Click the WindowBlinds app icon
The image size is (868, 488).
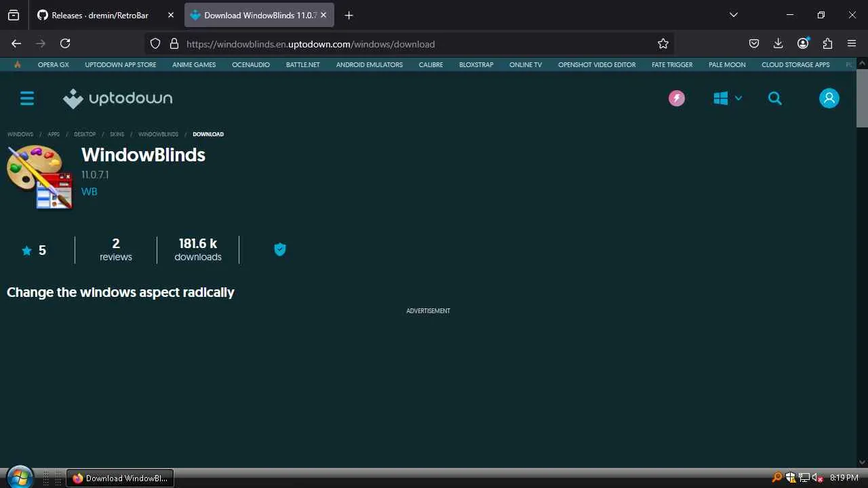(40, 178)
